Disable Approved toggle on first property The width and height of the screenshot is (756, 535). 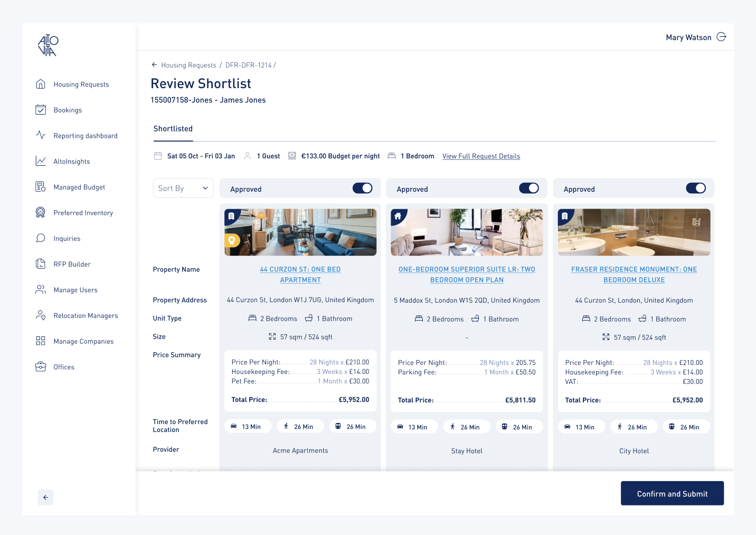point(362,188)
